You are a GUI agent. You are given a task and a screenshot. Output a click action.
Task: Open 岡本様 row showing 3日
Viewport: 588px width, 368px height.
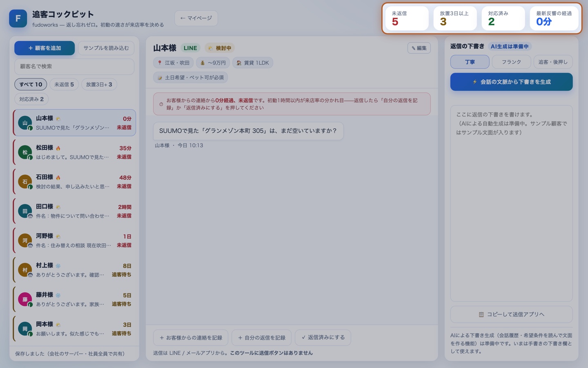point(75,329)
